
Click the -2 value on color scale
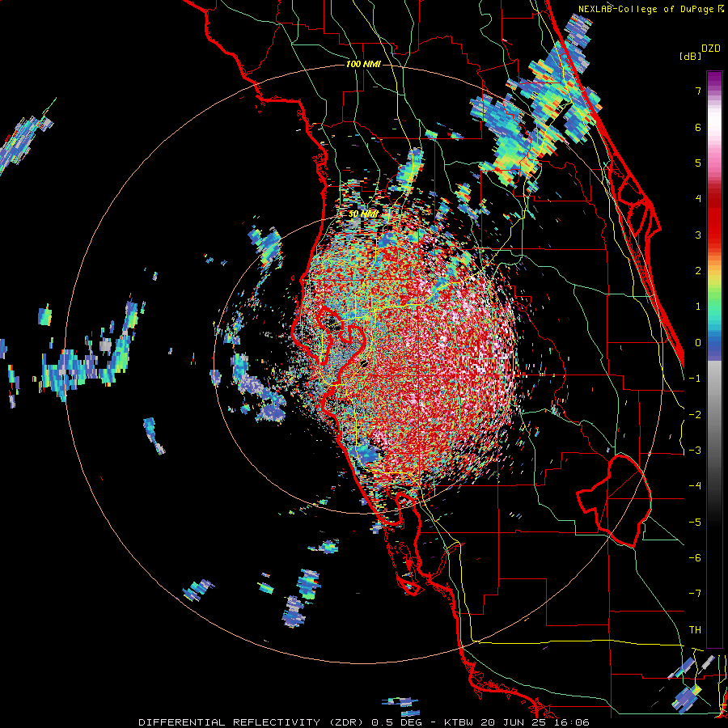tap(695, 415)
